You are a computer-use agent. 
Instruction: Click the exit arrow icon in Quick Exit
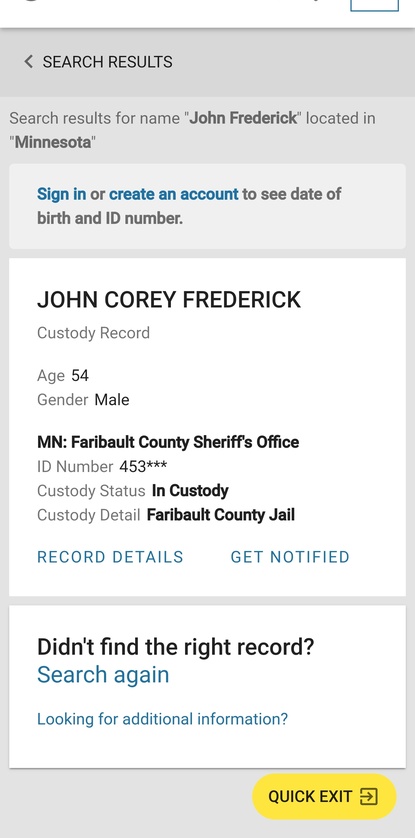[x=369, y=797]
